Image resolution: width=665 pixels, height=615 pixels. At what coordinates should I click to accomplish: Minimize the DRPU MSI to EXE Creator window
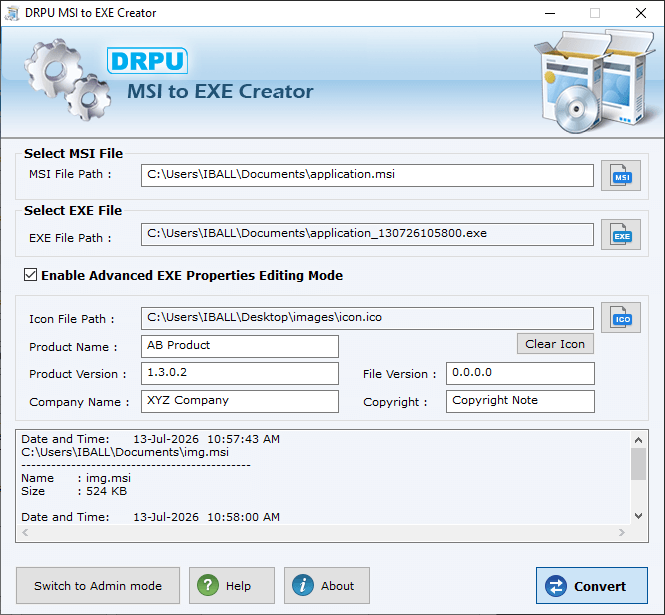click(550, 13)
